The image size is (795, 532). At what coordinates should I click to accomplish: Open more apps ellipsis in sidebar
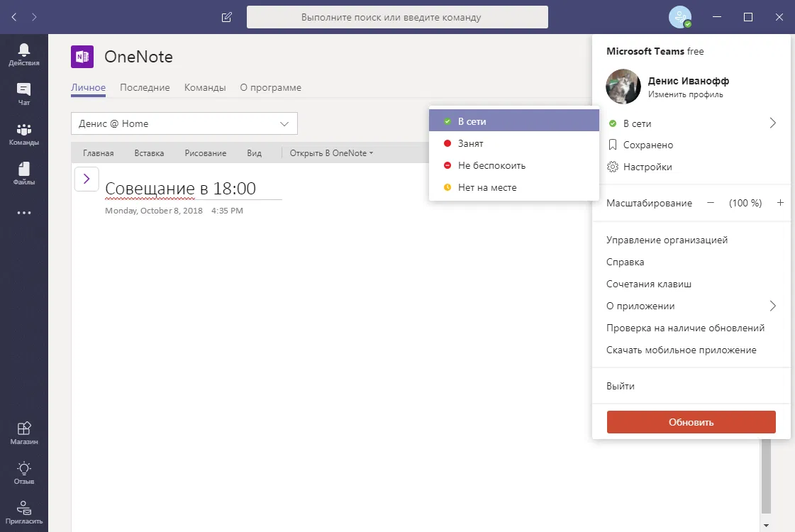tap(24, 213)
